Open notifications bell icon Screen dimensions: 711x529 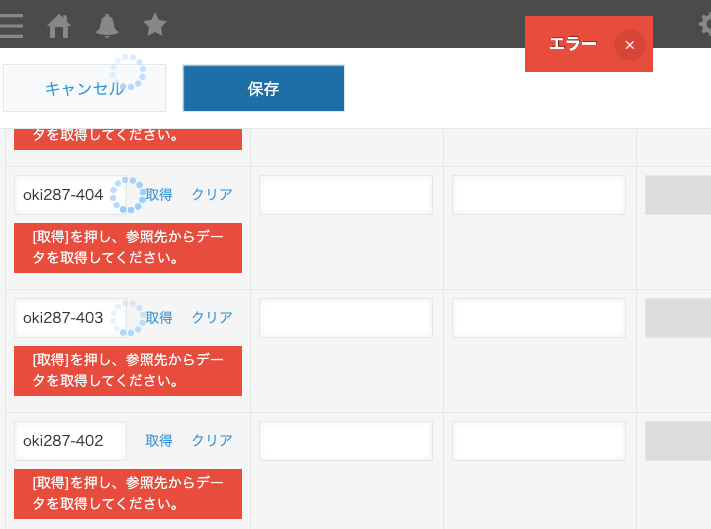pyautogui.click(x=107, y=25)
